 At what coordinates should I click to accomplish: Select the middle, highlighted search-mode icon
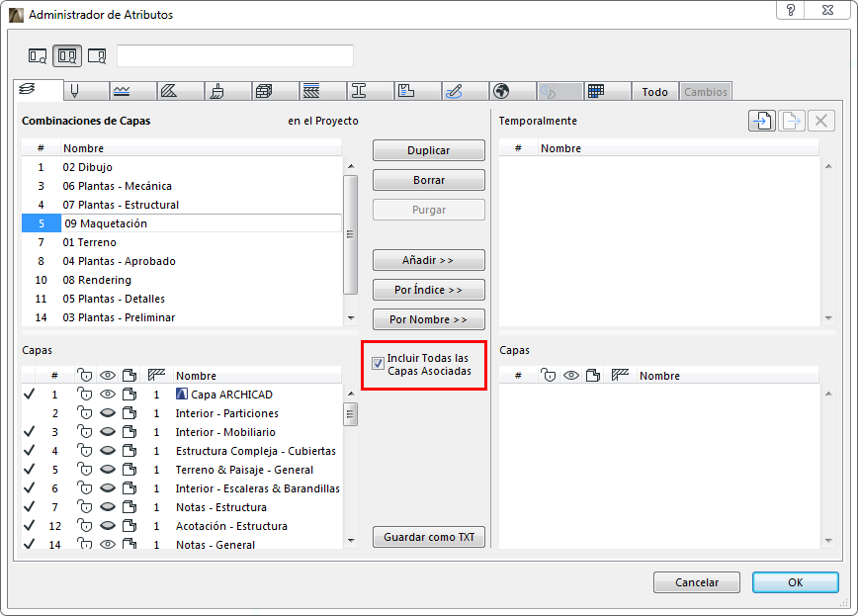(x=67, y=55)
